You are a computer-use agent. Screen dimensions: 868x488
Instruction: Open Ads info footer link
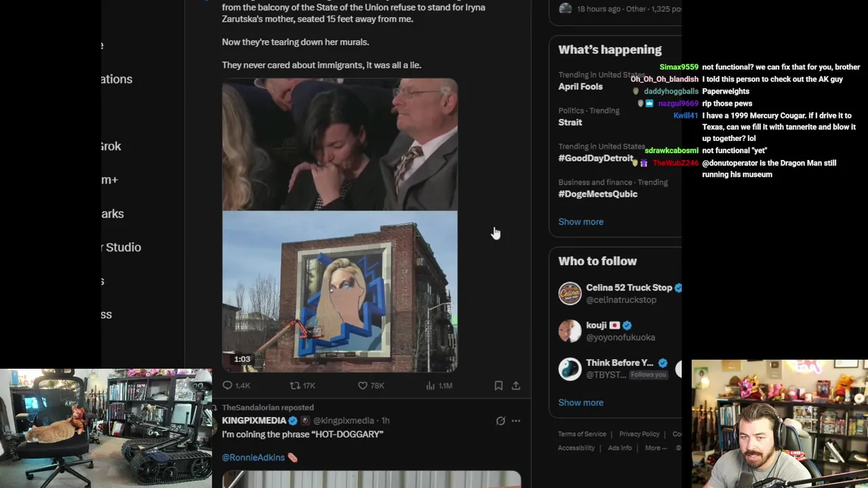(620, 448)
